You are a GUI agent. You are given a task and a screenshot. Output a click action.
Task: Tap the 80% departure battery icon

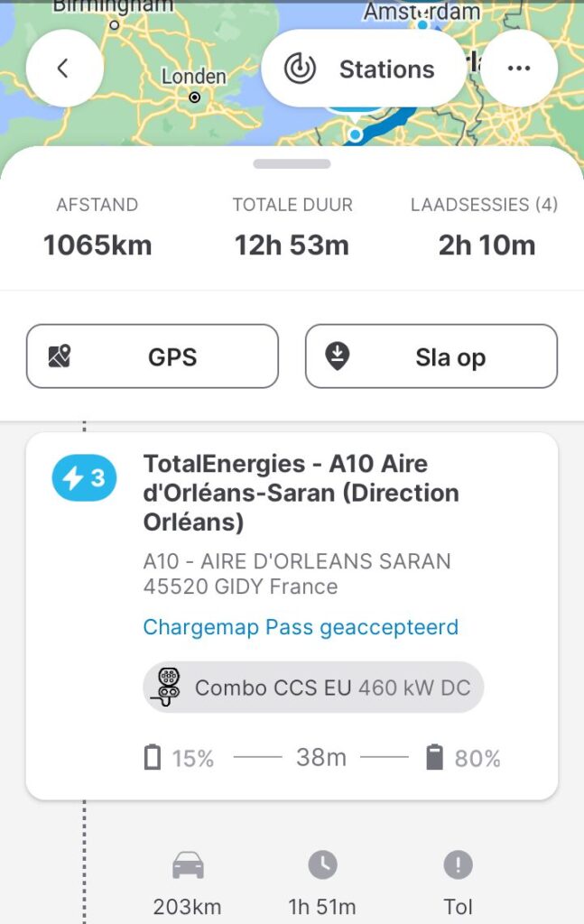(x=434, y=758)
